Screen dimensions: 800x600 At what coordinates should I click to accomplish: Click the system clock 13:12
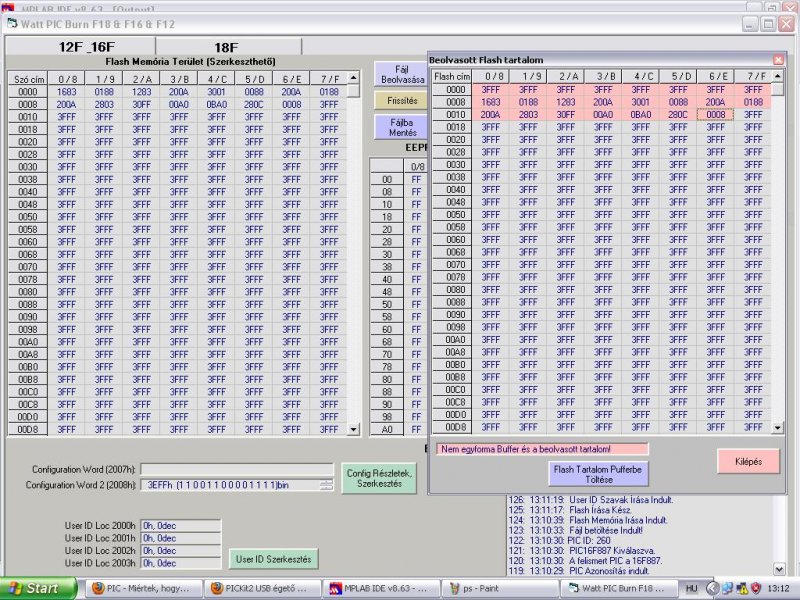779,588
